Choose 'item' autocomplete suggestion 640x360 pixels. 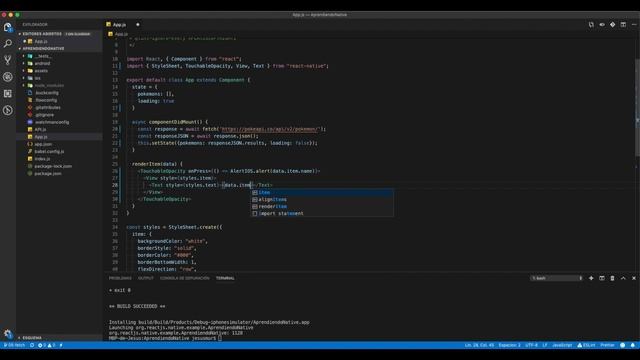322,192
